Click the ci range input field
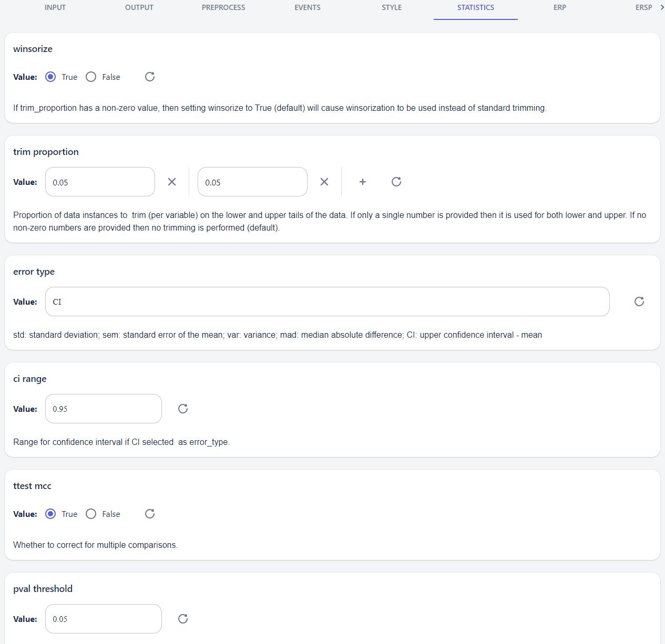This screenshot has height=644, width=665. 104,409
